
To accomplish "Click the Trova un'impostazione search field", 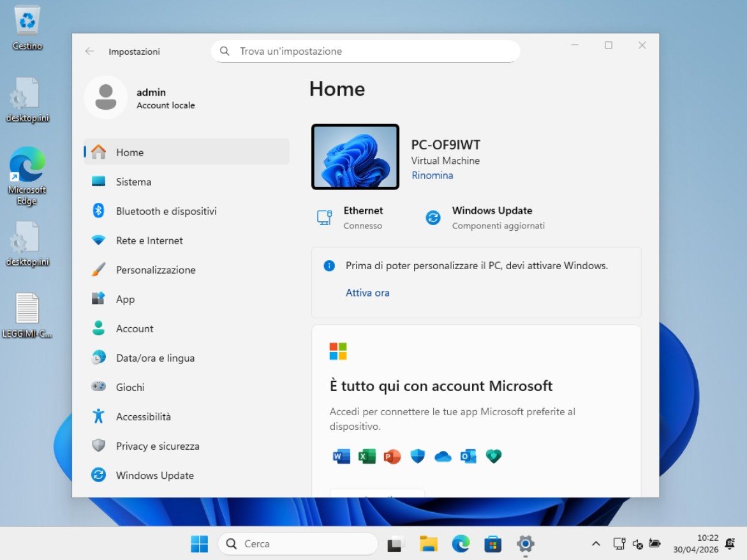I will (x=366, y=51).
